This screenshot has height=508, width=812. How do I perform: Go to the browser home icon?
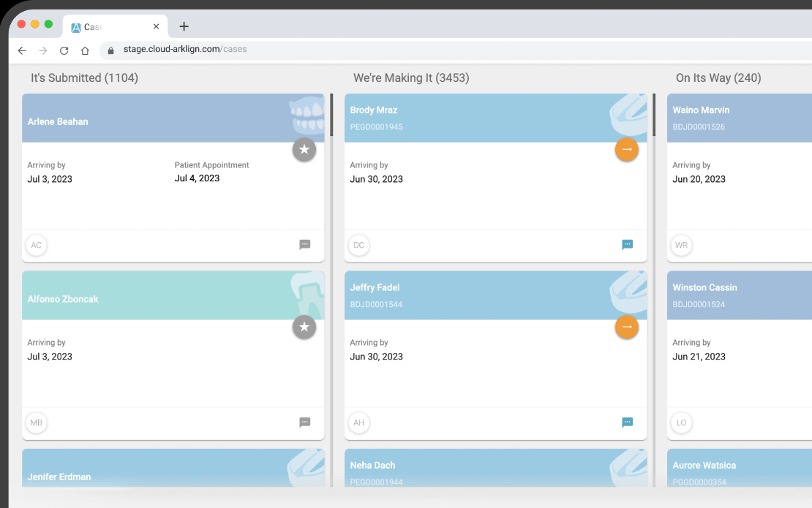coord(85,50)
